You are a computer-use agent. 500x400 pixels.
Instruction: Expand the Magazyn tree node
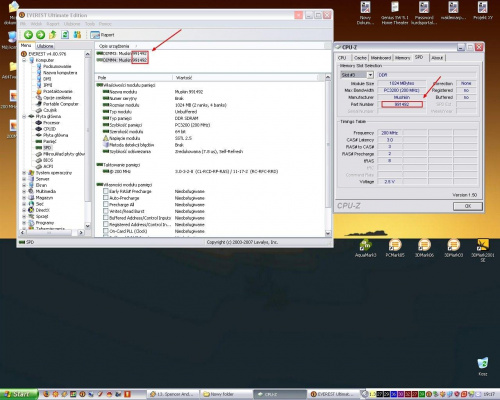(24, 198)
